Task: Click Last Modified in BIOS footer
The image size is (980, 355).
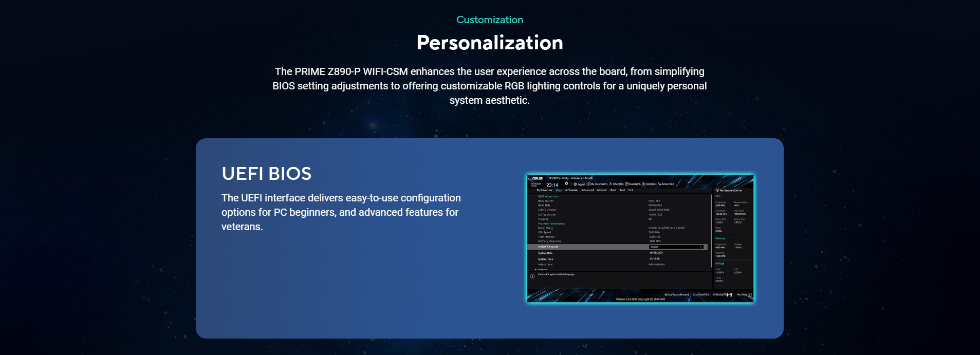Action: 701,295
